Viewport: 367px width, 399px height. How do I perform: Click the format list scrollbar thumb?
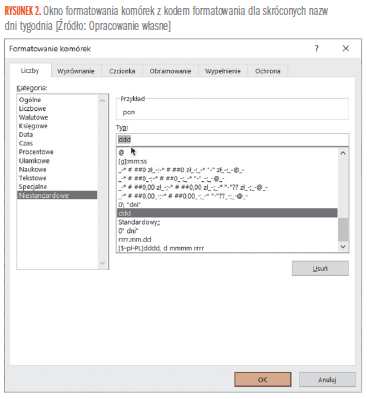[343, 230]
